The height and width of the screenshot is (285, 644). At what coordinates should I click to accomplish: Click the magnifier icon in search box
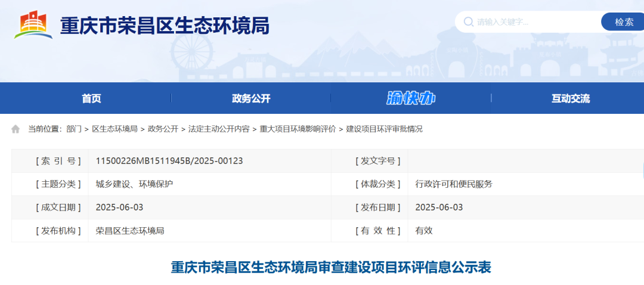pos(467,22)
